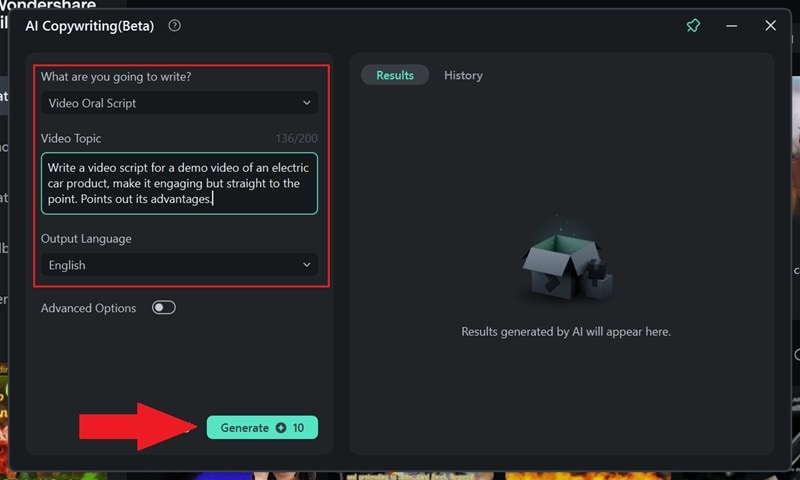Image resolution: width=800 pixels, height=480 pixels.
Task: Toggle the Advanced Options switch
Action: [164, 308]
